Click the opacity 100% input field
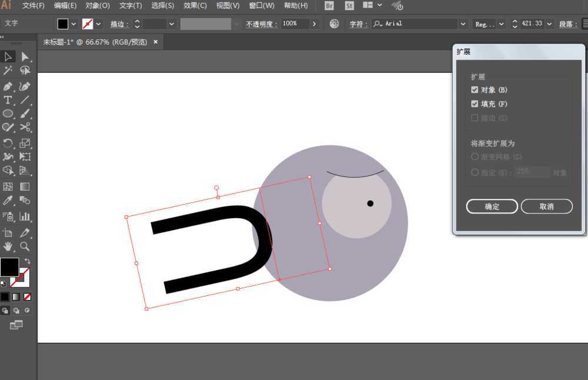 pyautogui.click(x=294, y=24)
